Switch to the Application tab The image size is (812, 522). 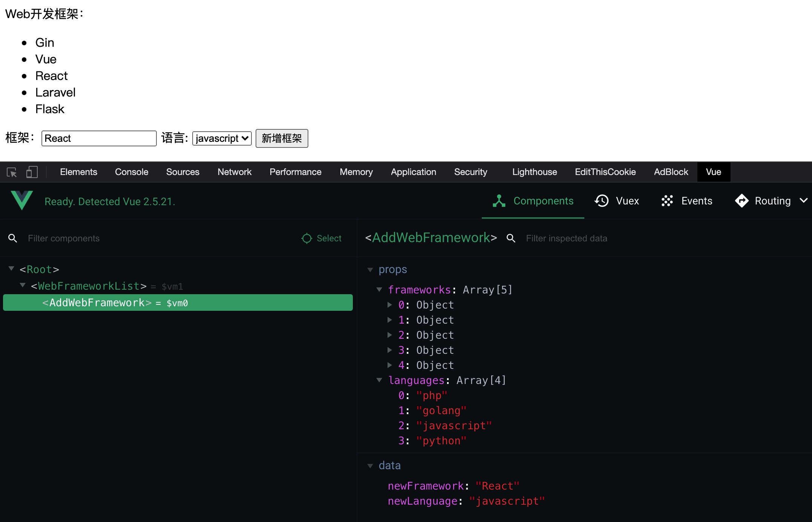pos(414,172)
